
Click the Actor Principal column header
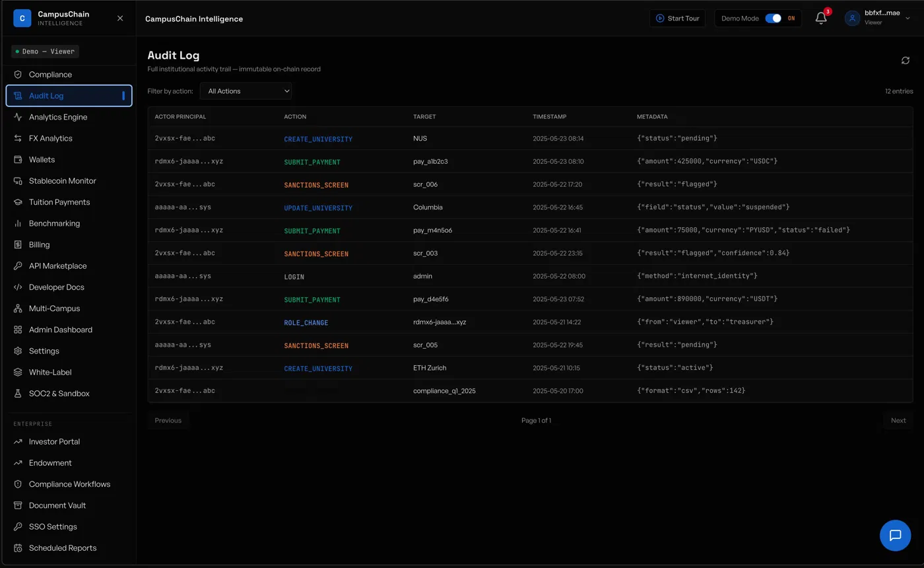(180, 117)
